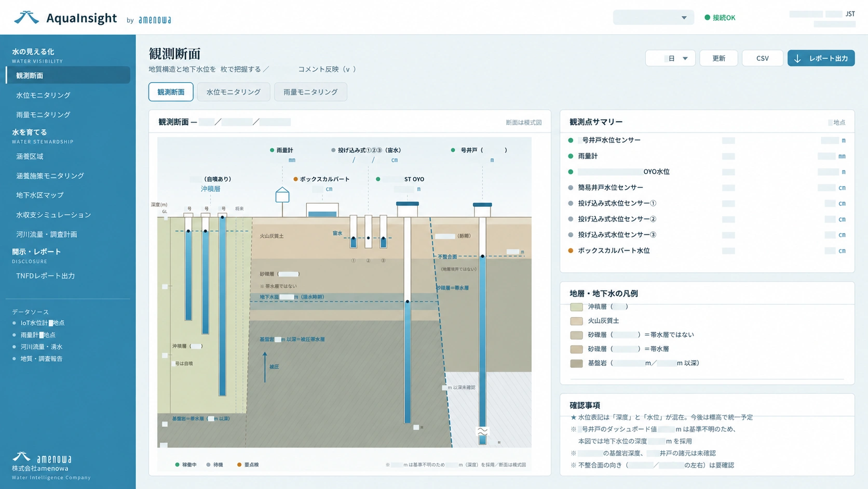
Task: Click the 地質・調査報告 data source entry
Action: click(x=38, y=359)
